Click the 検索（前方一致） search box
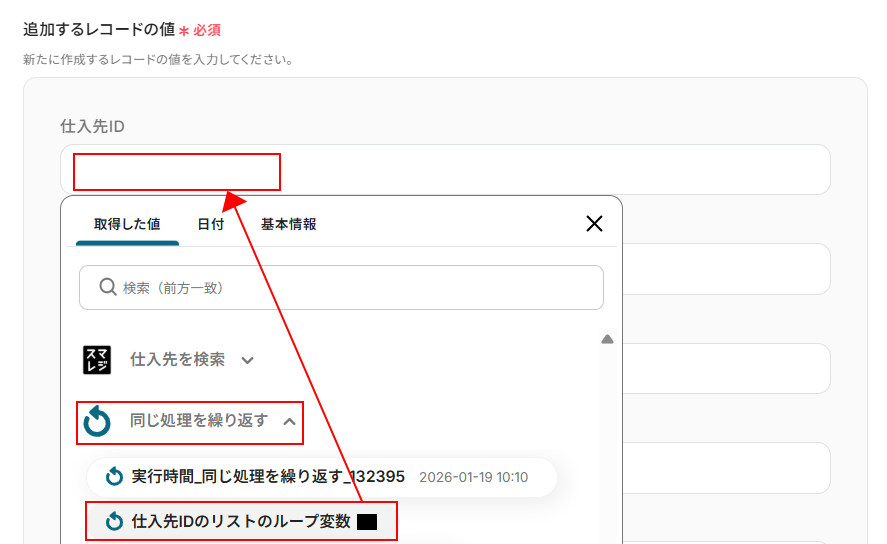Viewport: 887px width, 544px height. [x=341, y=287]
